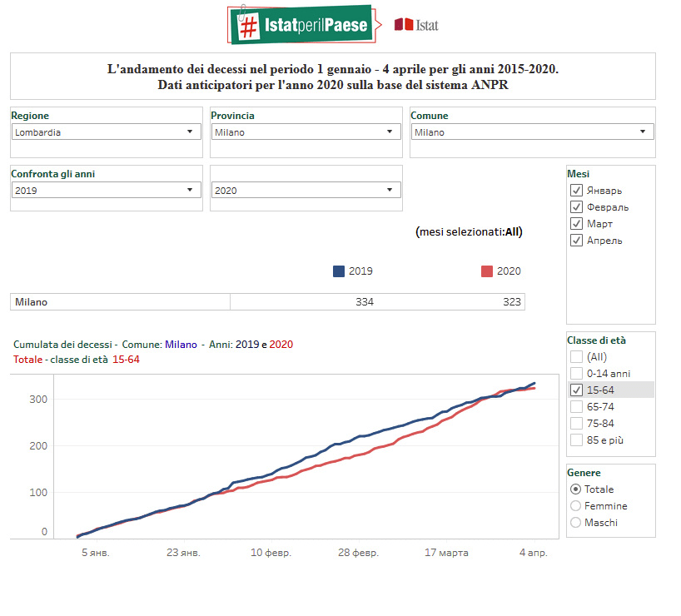Open the second year dropdown showing 2020
This screenshot has height=616, width=681.
point(306,190)
